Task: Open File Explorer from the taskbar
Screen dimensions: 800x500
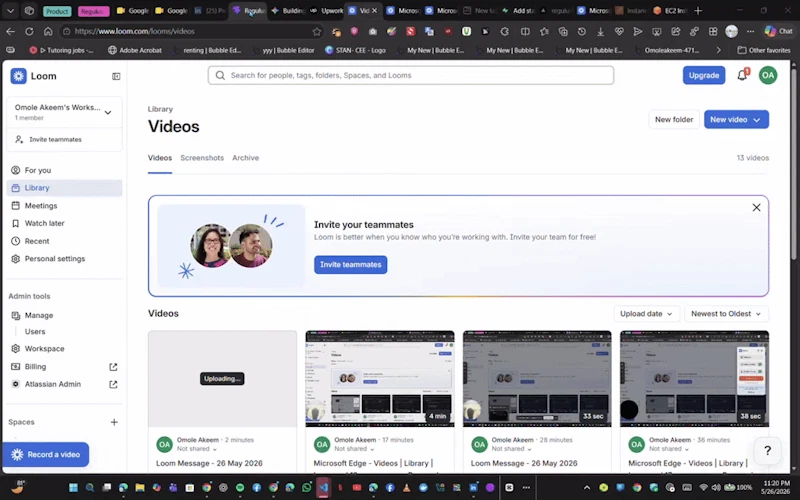Action: tap(140, 487)
